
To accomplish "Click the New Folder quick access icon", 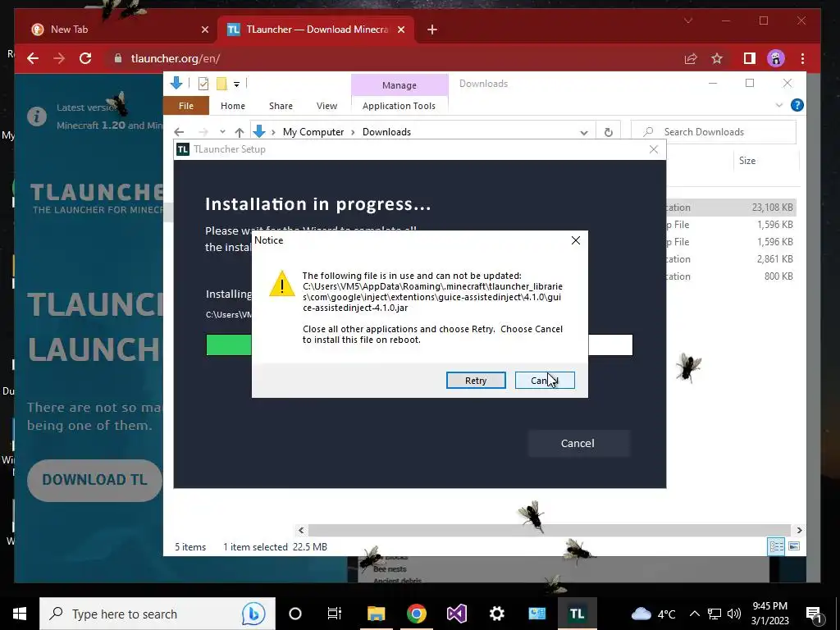I will [x=221, y=84].
